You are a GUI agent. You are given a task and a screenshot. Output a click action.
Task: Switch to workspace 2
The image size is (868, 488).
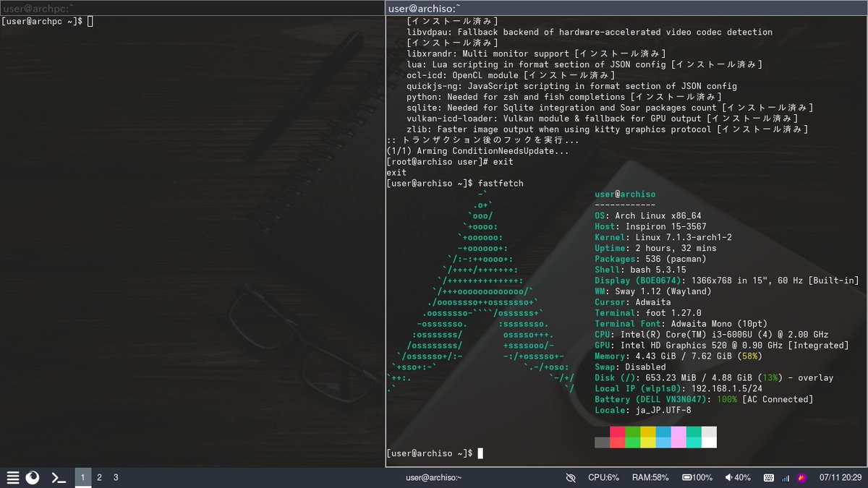pos(99,477)
